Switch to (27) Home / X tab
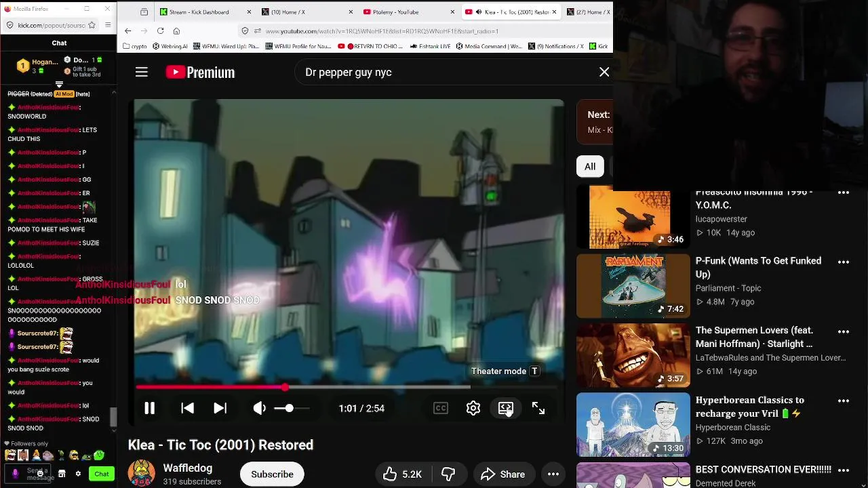The height and width of the screenshot is (488, 868). (x=589, y=12)
